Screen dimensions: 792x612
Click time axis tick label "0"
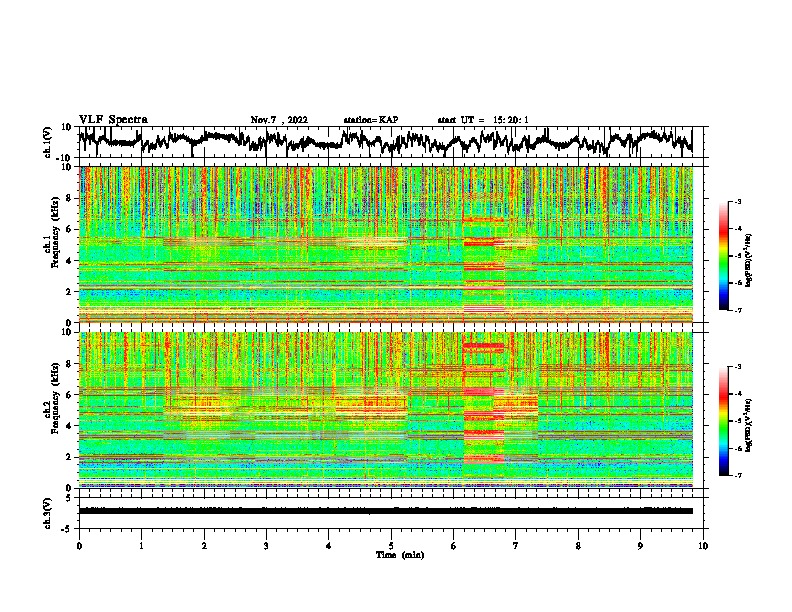tap(79, 546)
